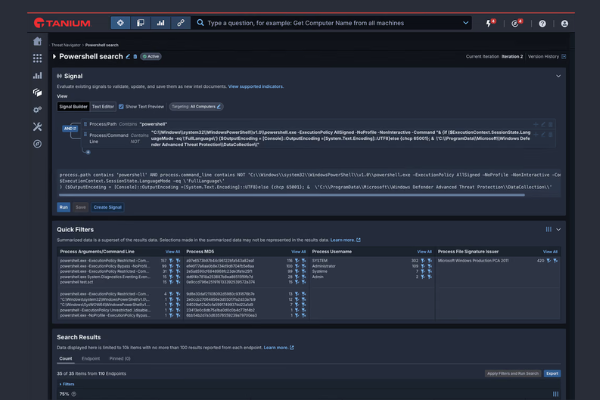The image size is (600, 400).
Task: View All Process File Signature Issuer values
Action: (550, 252)
